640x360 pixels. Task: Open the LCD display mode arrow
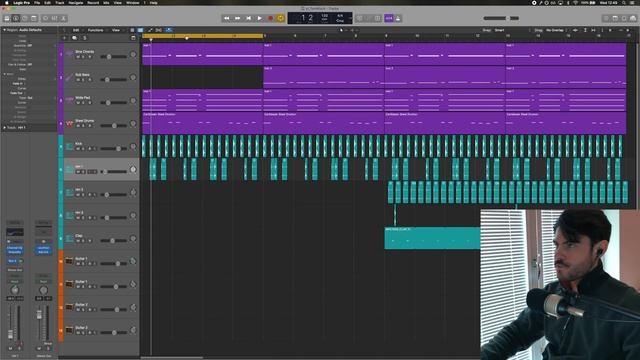coord(350,18)
